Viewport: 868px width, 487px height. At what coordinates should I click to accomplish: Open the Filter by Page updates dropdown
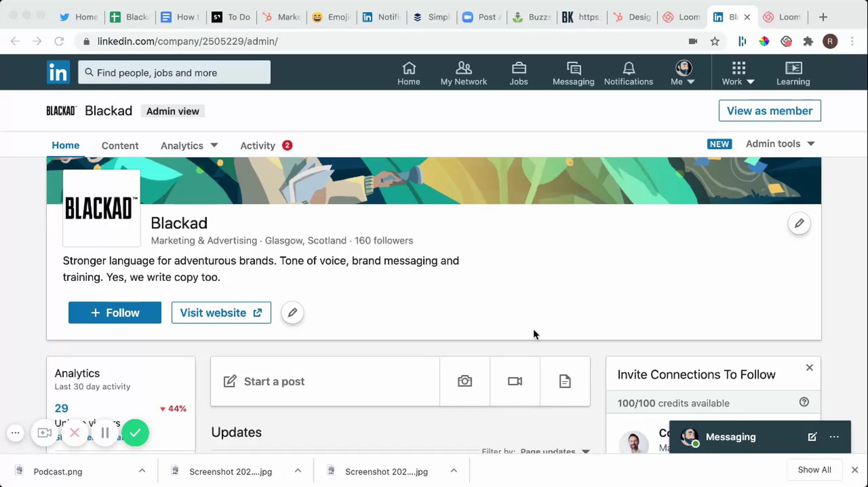point(555,451)
